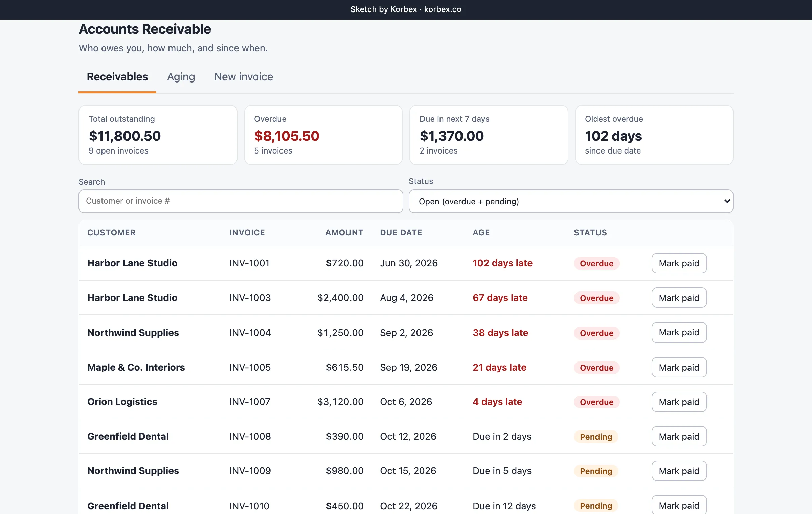
Task: Click the $3,120.00 amount cell
Action: [340, 402]
